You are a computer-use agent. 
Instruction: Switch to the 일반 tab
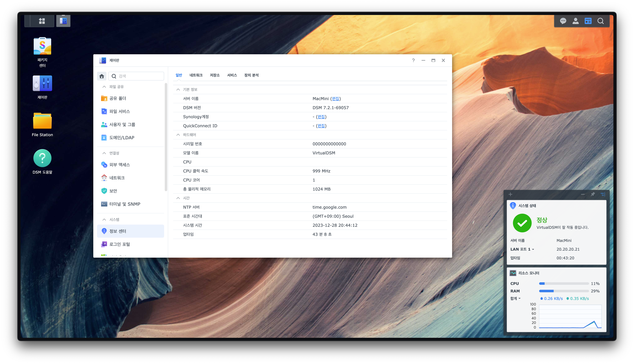pyautogui.click(x=179, y=75)
